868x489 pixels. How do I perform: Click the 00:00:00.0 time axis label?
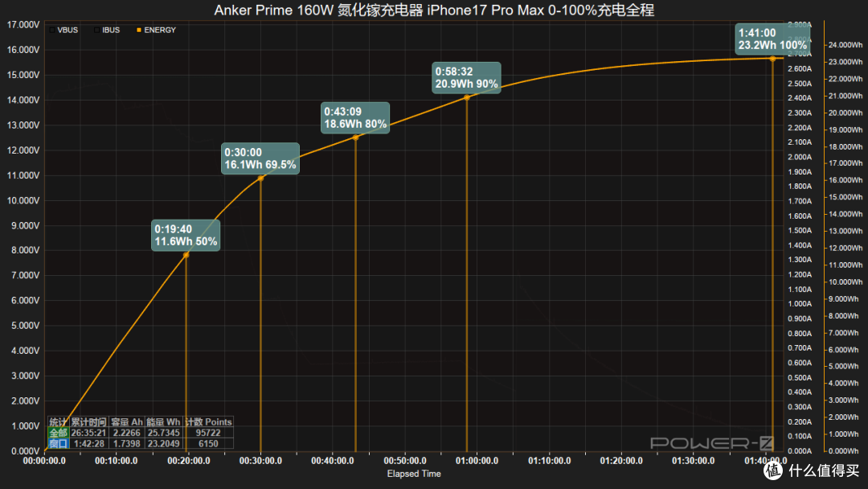[44, 461]
